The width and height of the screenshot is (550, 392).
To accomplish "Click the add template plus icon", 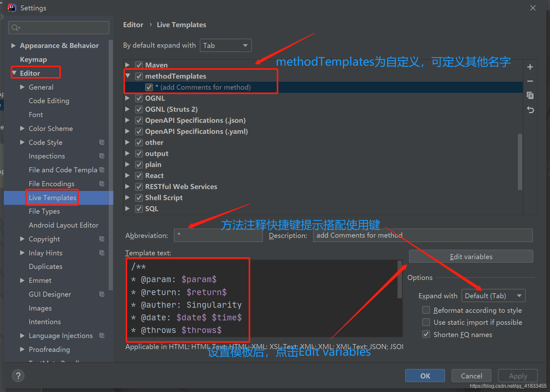I will pos(530,67).
